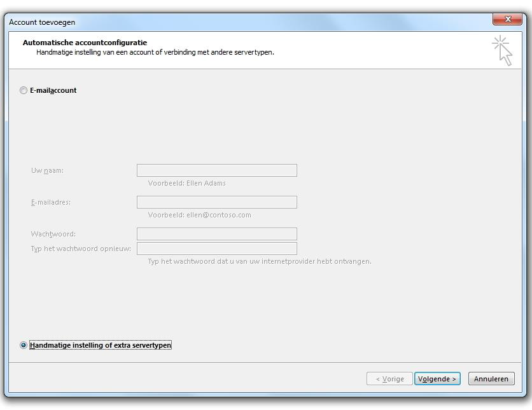The width and height of the screenshot is (532, 410).
Task: Select the E-mailaccount radio button
Action: 24,91
